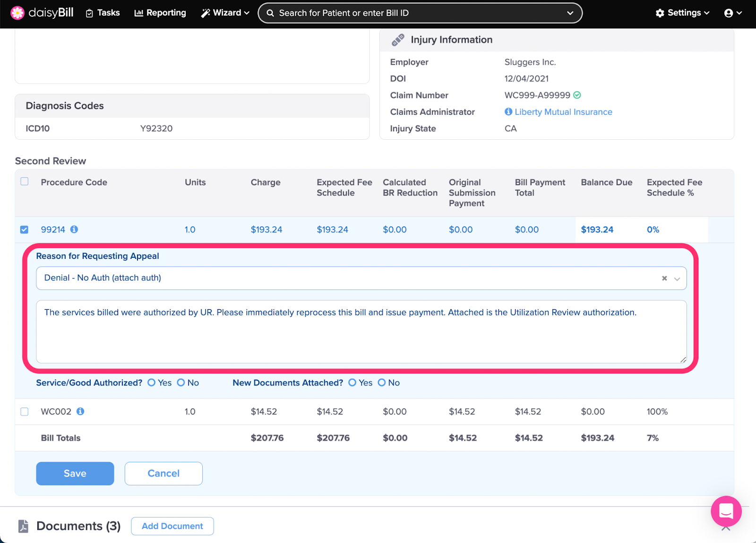Click the Add Document button

[172, 526]
